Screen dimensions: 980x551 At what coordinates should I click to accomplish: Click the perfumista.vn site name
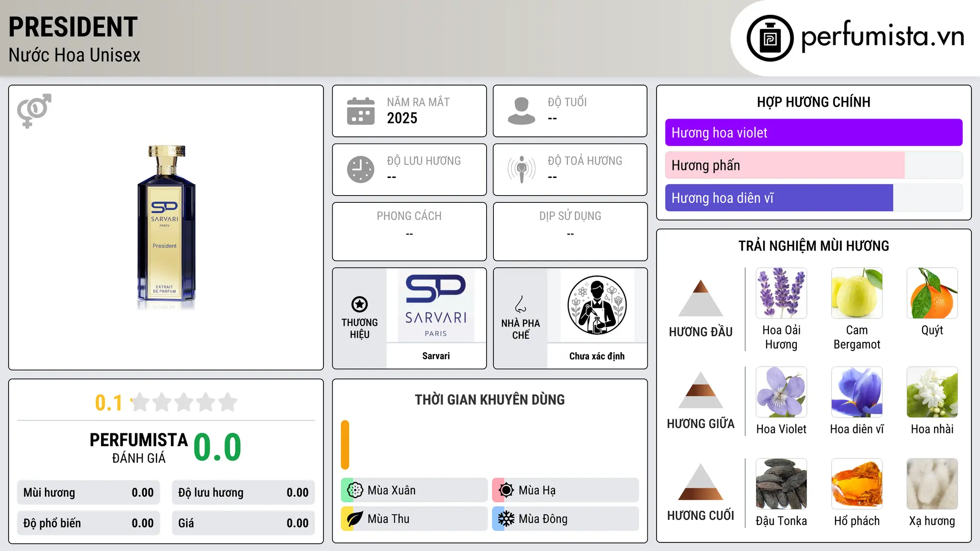point(882,36)
